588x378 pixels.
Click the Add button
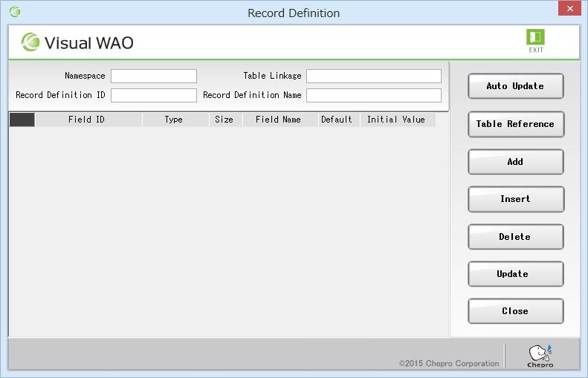click(x=515, y=162)
